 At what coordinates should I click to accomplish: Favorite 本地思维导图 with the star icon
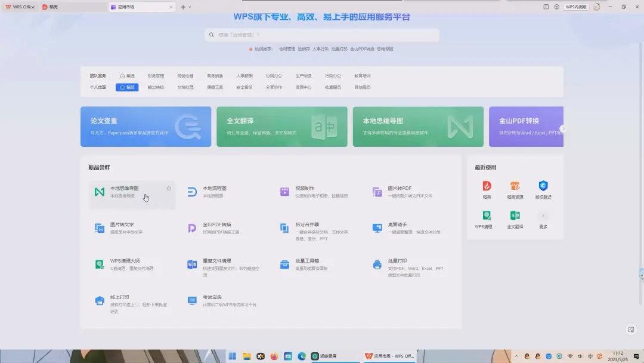pyautogui.click(x=168, y=188)
